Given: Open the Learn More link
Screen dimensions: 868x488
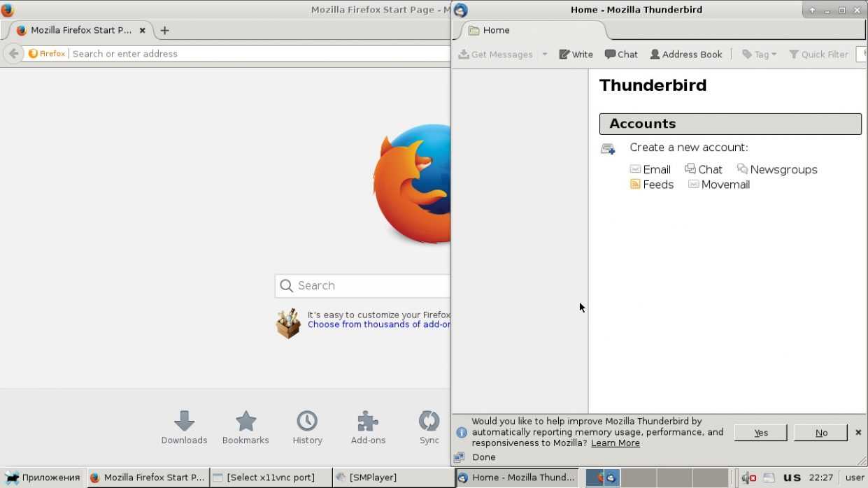Looking at the screenshot, I should click(615, 443).
